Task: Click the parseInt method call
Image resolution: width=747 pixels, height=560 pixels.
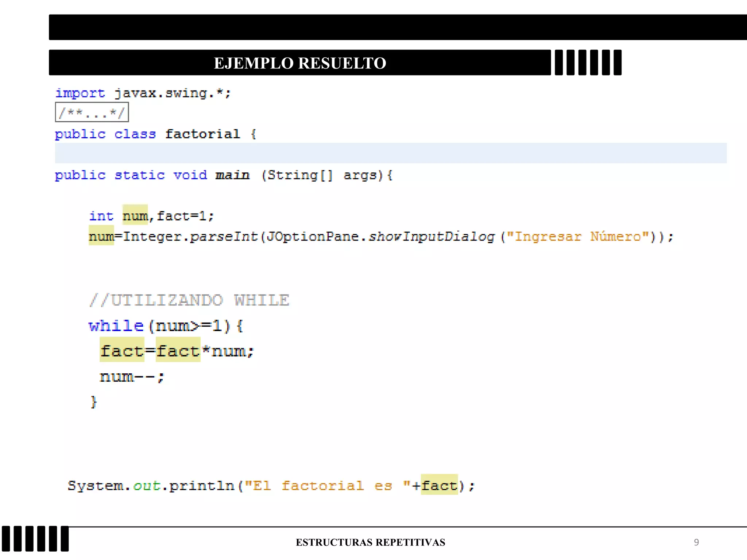Action: [x=223, y=237]
